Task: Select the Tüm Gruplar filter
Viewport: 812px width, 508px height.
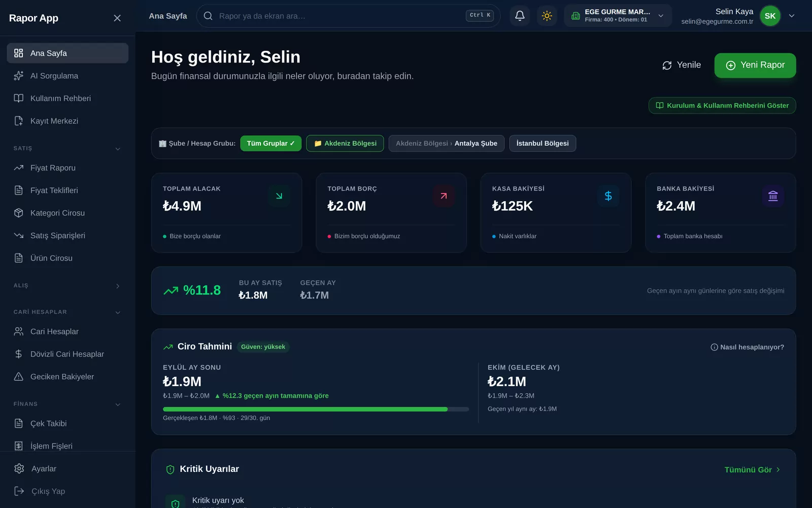Action: (270, 143)
